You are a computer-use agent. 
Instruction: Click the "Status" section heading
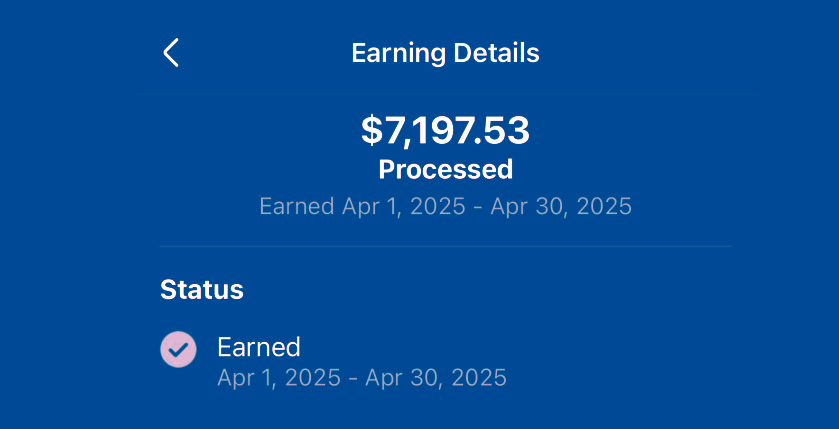click(202, 290)
